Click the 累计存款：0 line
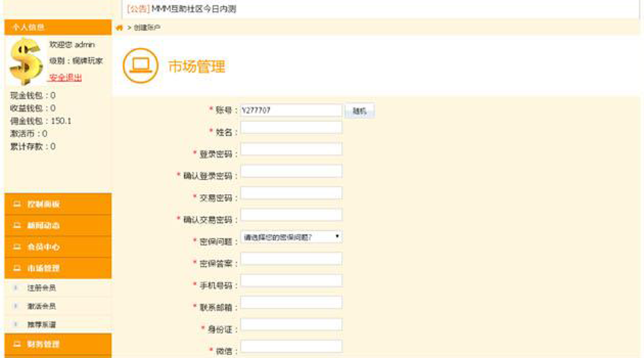The width and height of the screenshot is (644, 358). [x=33, y=147]
